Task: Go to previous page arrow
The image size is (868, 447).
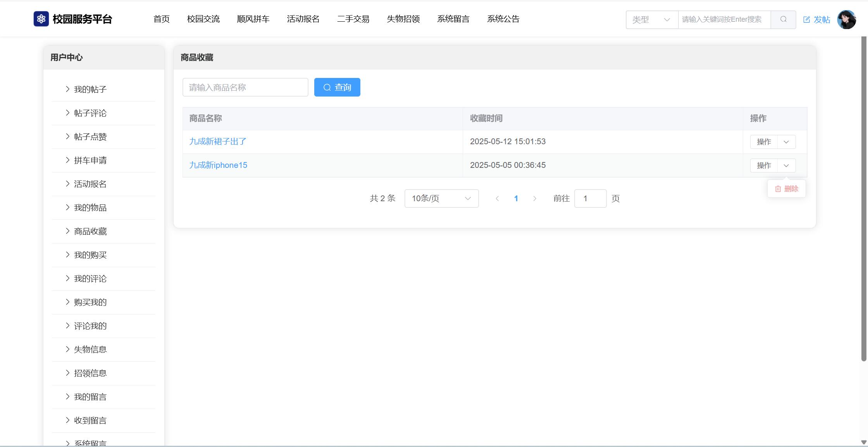Action: click(x=497, y=198)
